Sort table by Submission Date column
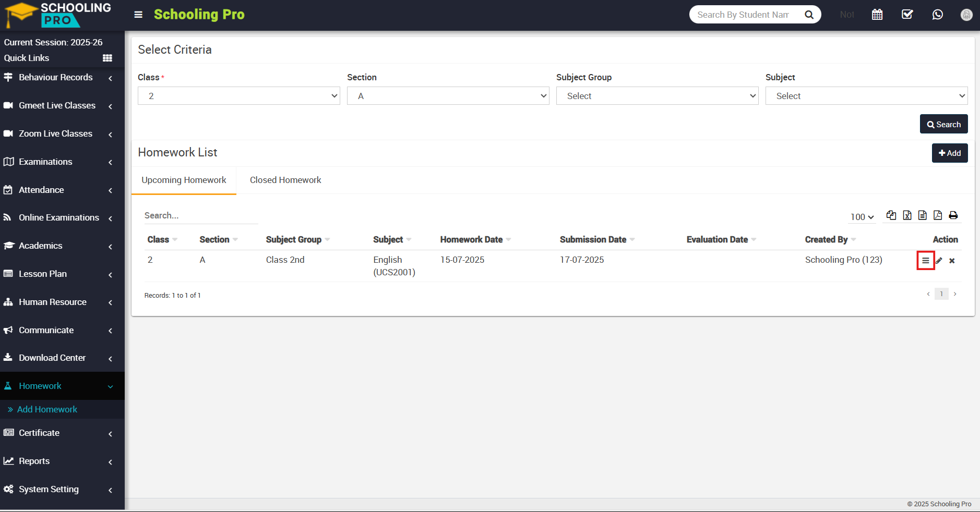The height and width of the screenshot is (512, 980). 597,239
